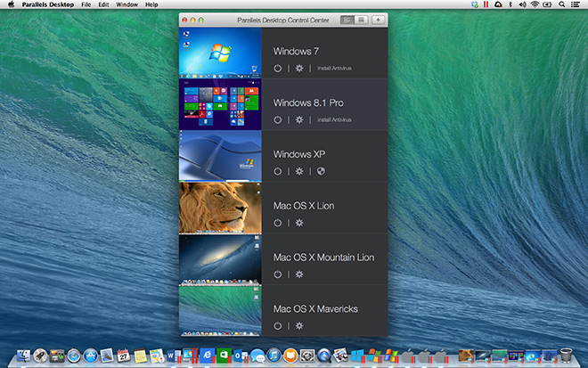Select the Mountain Lion galaxy thumbnail in window
Screen dimensions: 588x368
pos(220,258)
